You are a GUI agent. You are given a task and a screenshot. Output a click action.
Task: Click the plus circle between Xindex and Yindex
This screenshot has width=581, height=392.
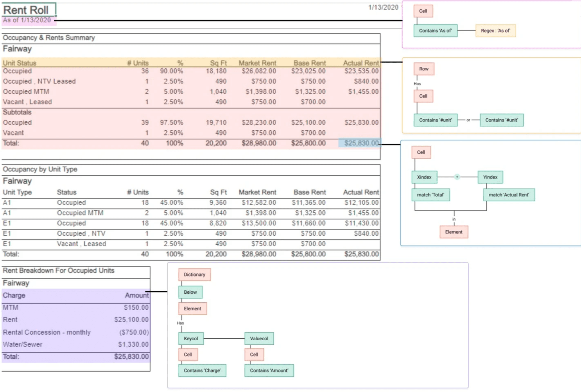click(457, 177)
